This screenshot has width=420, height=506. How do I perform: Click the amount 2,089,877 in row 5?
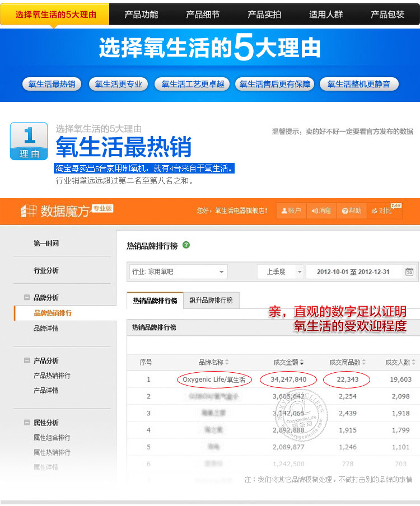point(288,447)
